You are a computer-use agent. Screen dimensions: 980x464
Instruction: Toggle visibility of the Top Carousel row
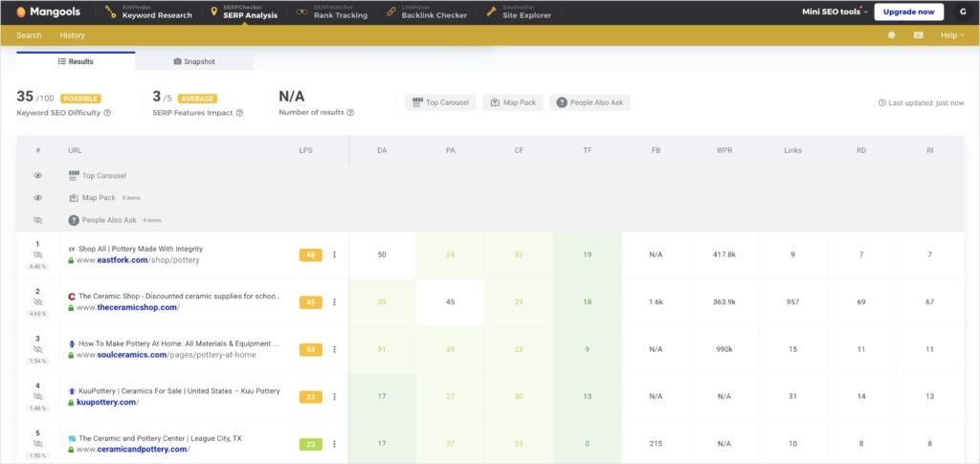pos(38,176)
